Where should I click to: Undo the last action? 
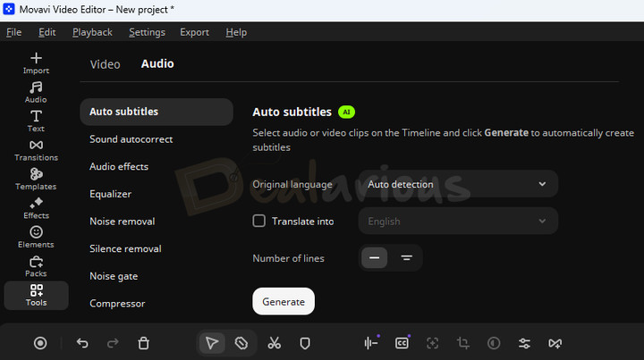point(82,343)
